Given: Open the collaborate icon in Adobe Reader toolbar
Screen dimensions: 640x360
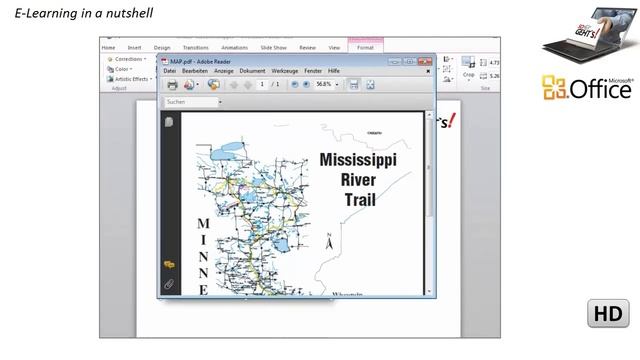Looking at the screenshot, I should (x=213, y=84).
